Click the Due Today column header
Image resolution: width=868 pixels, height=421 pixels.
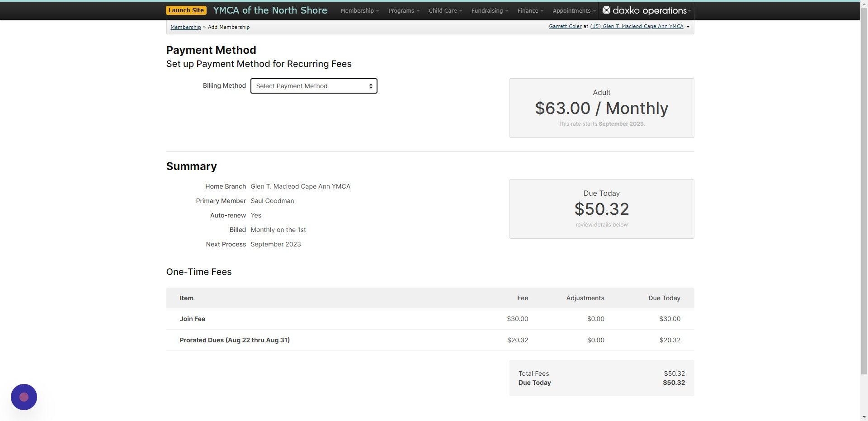tap(664, 298)
